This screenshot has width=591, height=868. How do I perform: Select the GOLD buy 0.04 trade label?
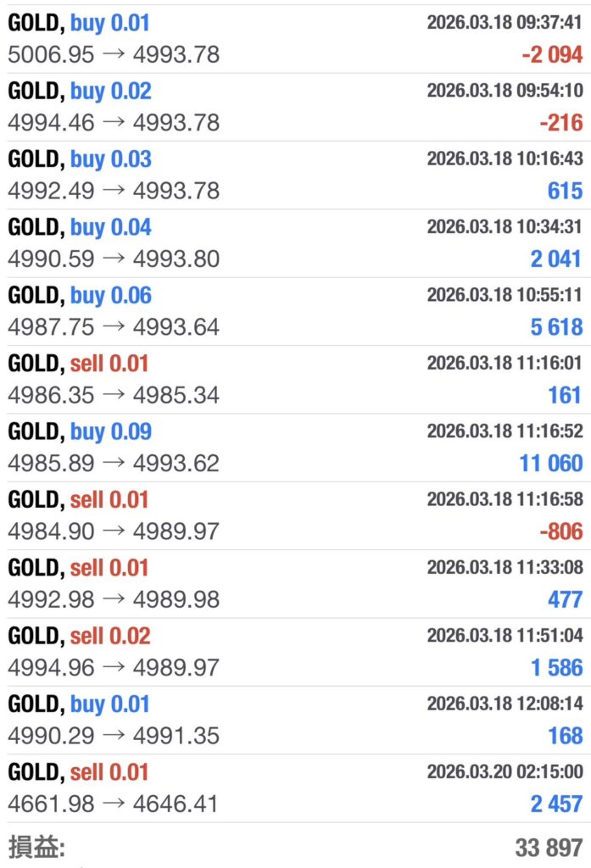point(80,227)
